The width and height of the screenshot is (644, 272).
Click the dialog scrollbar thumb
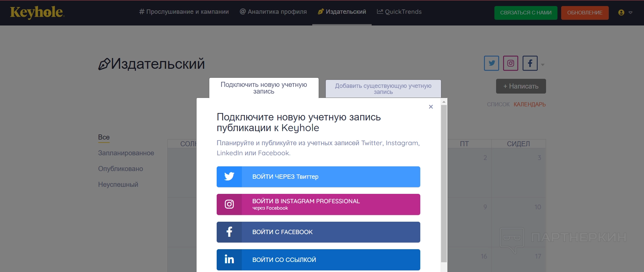click(444, 183)
